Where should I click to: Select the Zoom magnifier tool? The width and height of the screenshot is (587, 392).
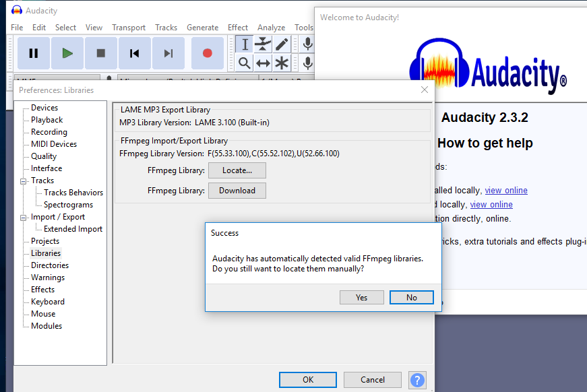click(245, 63)
